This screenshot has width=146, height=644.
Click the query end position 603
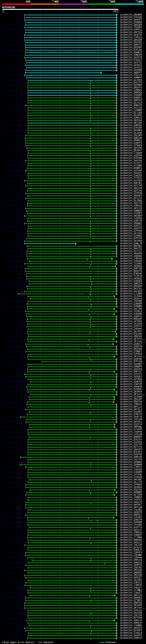point(115,11)
